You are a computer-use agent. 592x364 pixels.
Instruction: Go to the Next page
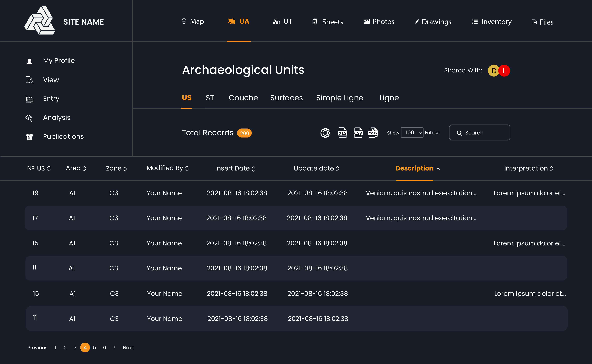(128, 348)
